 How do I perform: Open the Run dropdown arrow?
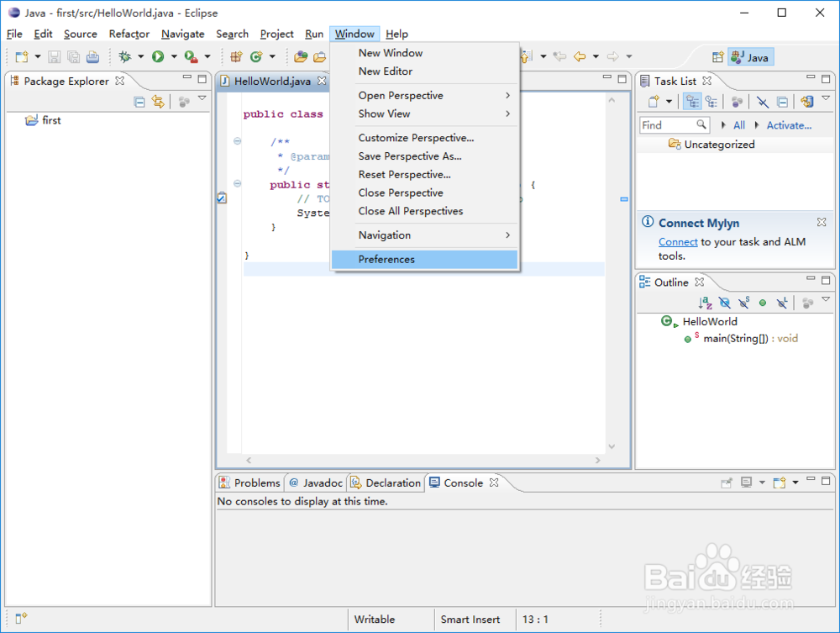(174, 56)
